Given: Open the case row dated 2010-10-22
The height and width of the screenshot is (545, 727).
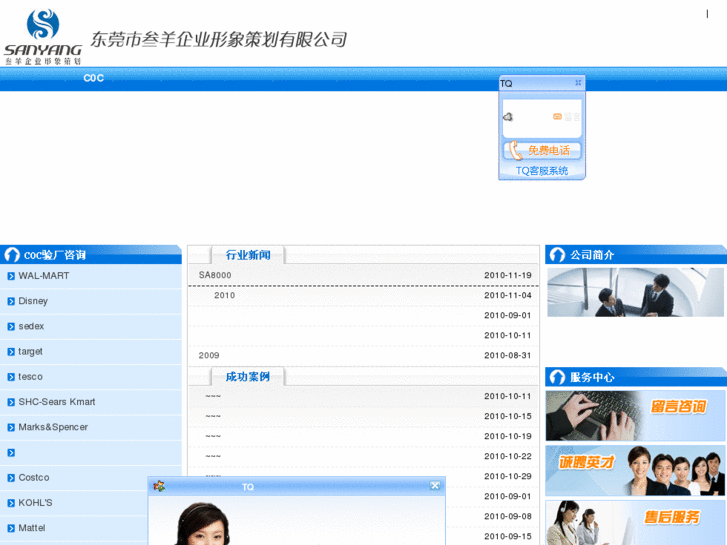Looking at the screenshot, I should (x=364, y=456).
